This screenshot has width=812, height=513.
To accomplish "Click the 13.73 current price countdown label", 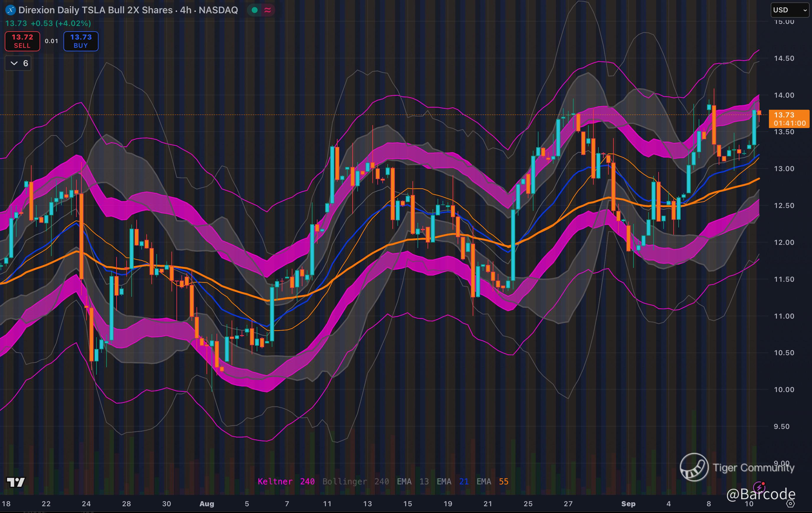I will click(x=788, y=119).
